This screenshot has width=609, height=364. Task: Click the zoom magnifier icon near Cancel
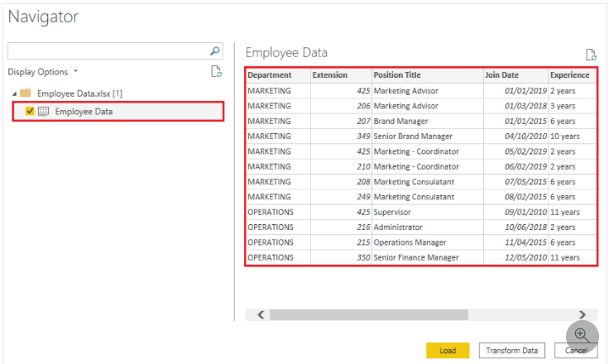582,335
